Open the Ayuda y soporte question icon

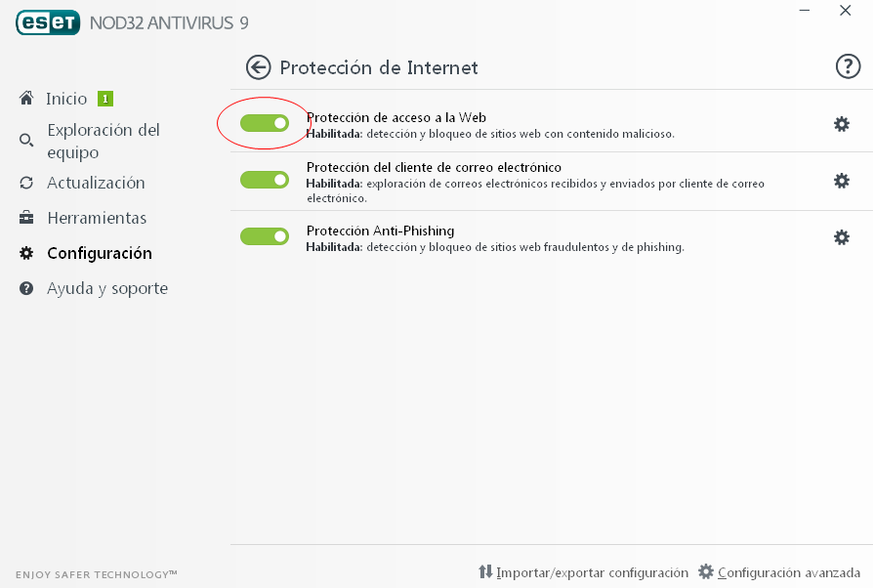(x=25, y=288)
